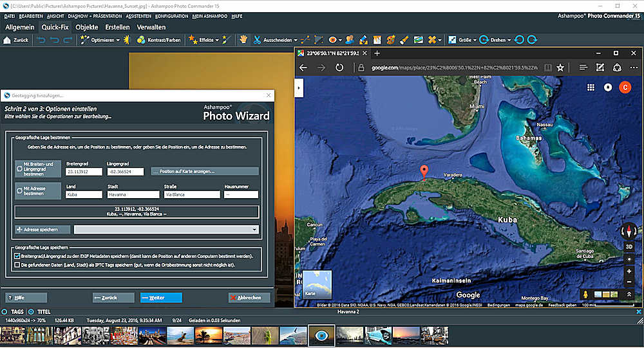
Task: Click the Ausschneiden scissors icon
Action: (257, 40)
